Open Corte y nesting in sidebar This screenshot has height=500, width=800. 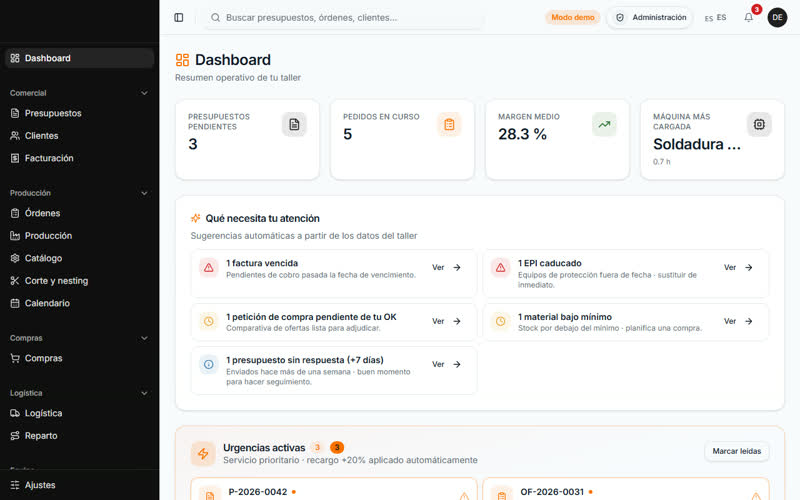[80, 281]
